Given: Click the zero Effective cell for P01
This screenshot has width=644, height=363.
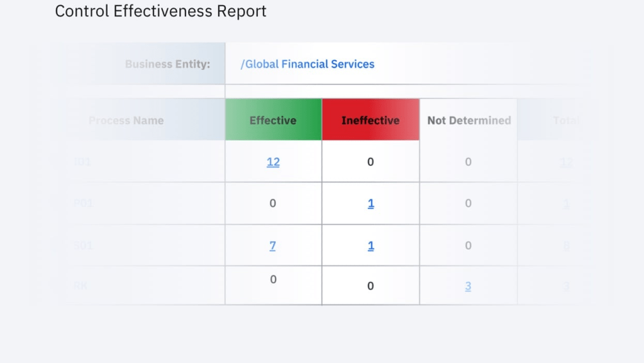Looking at the screenshot, I should pyautogui.click(x=273, y=203).
